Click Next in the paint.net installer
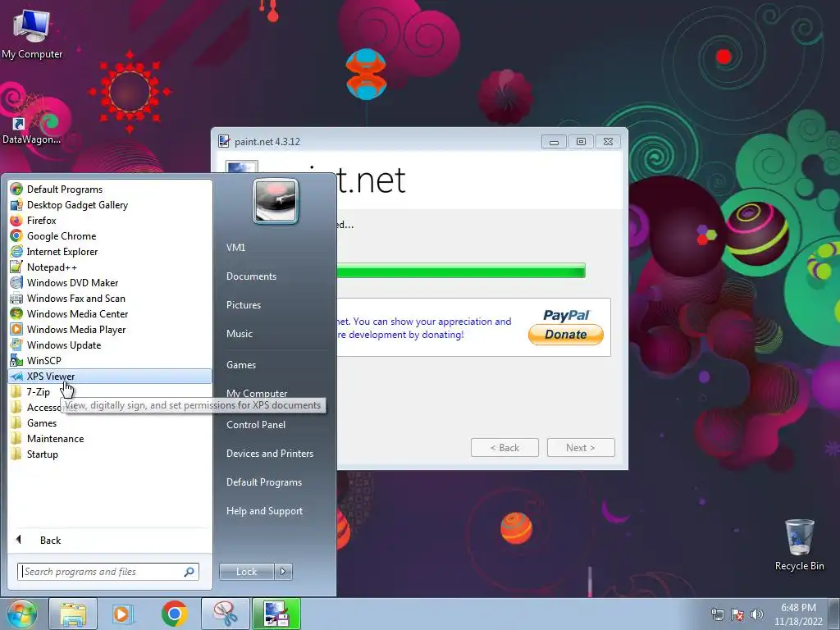 tap(581, 448)
